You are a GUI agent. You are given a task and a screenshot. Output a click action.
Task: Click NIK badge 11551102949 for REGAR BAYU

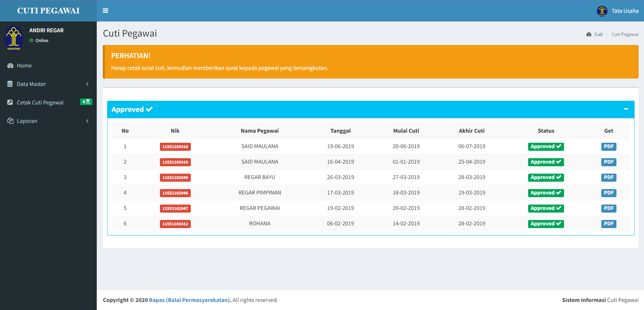coord(175,177)
